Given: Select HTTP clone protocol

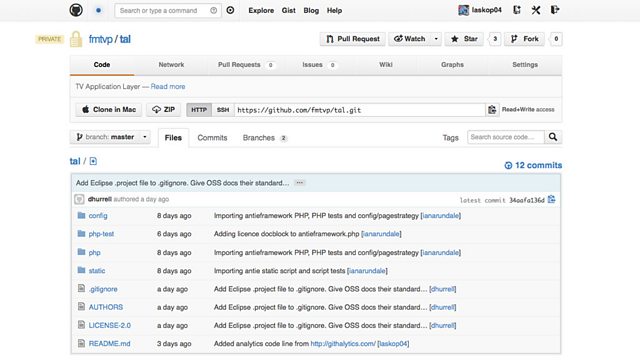Looking at the screenshot, I should [x=199, y=110].
